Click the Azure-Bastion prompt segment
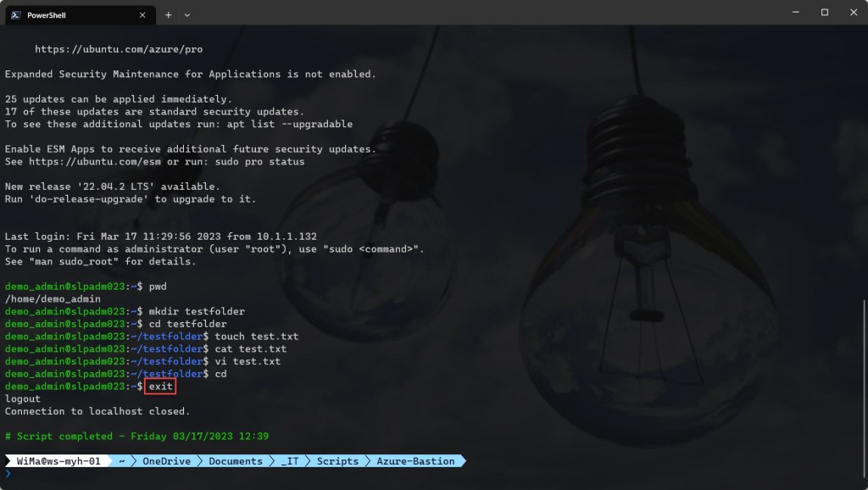This screenshot has height=490, width=868. click(x=415, y=461)
